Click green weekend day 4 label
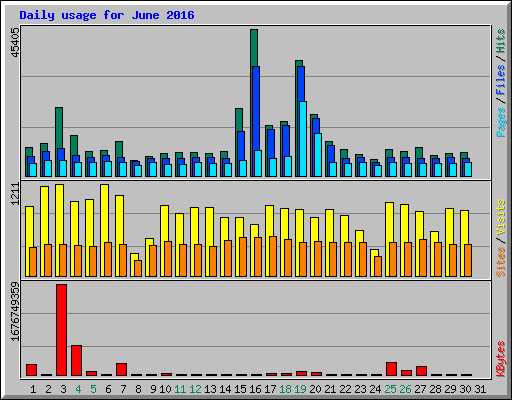 tap(78, 389)
